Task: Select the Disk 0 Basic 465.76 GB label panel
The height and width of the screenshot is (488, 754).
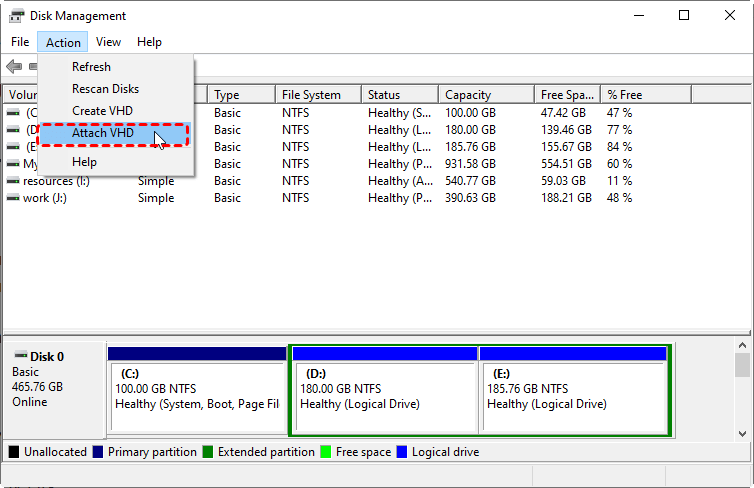Action: [55, 389]
